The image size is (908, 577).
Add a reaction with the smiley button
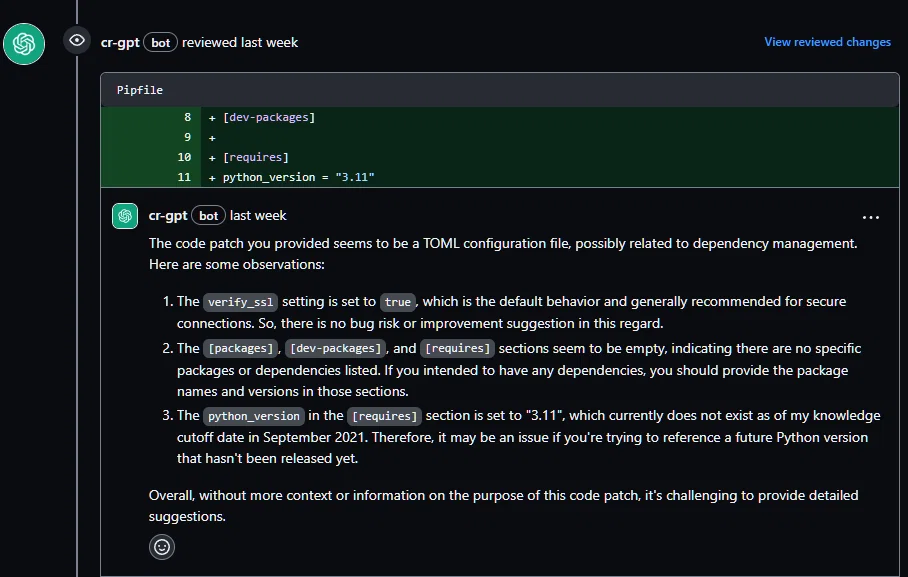click(x=162, y=547)
